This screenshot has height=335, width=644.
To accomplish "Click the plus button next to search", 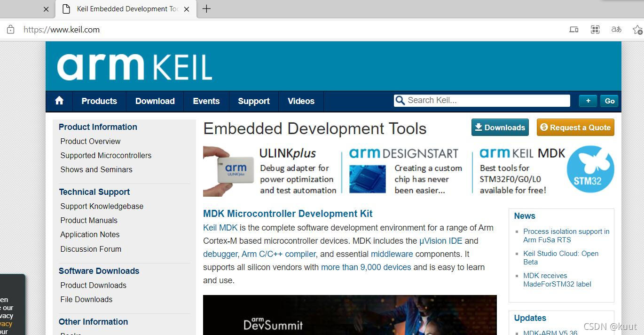I will coord(588,101).
